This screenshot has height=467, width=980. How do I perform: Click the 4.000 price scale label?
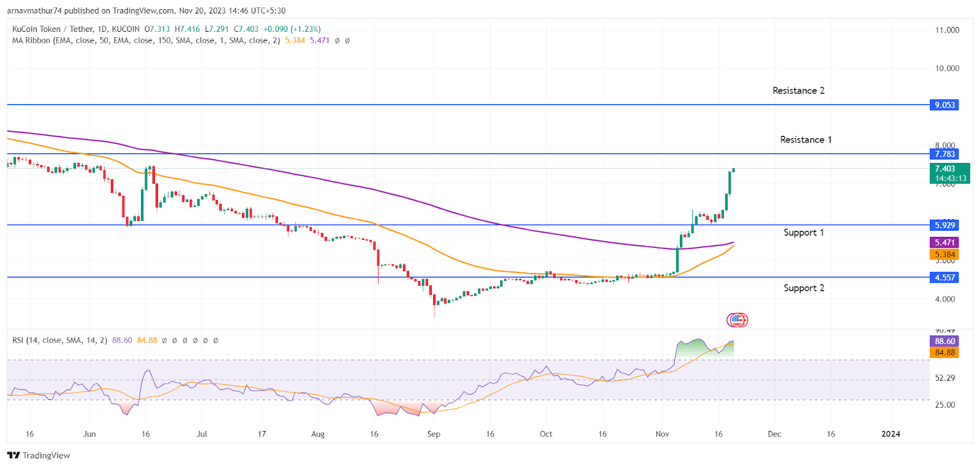pos(945,299)
